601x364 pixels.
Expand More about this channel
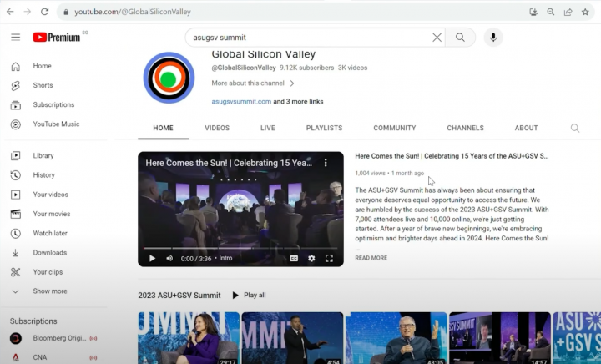click(253, 83)
